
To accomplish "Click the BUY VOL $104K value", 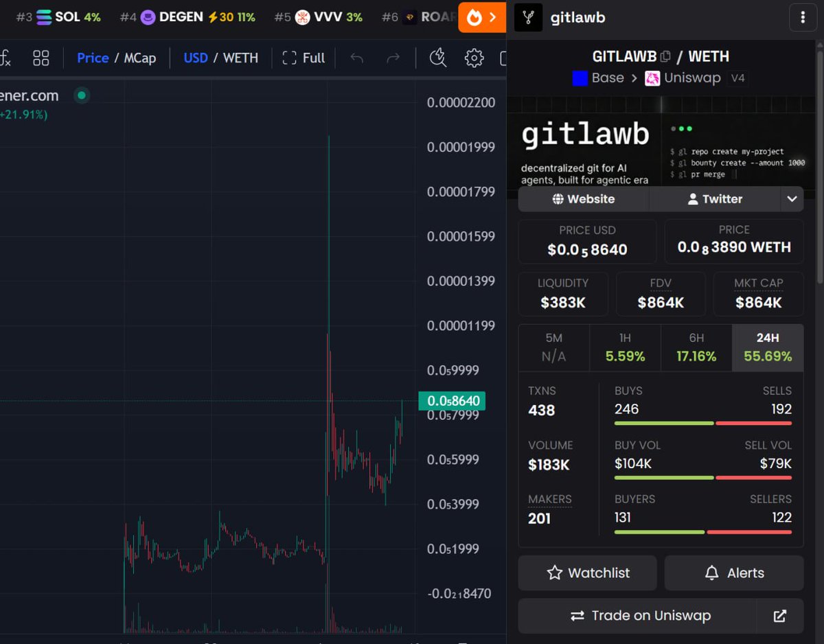I will [x=632, y=463].
